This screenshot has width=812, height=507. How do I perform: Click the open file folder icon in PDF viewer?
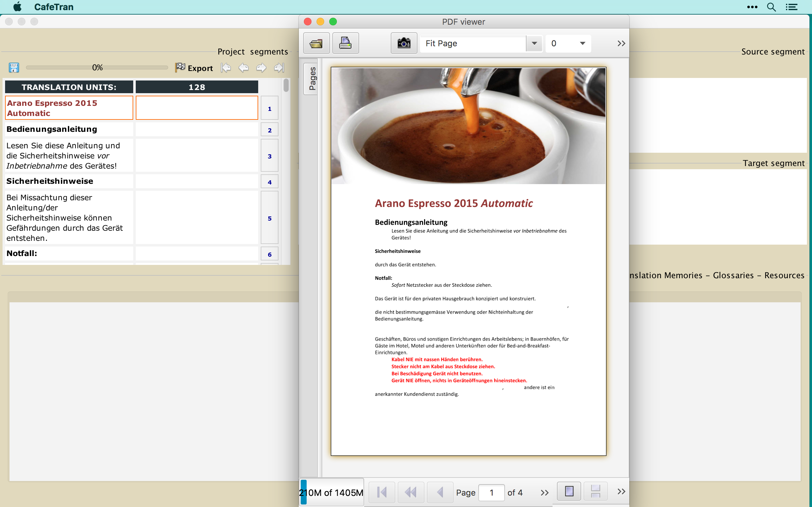point(316,43)
